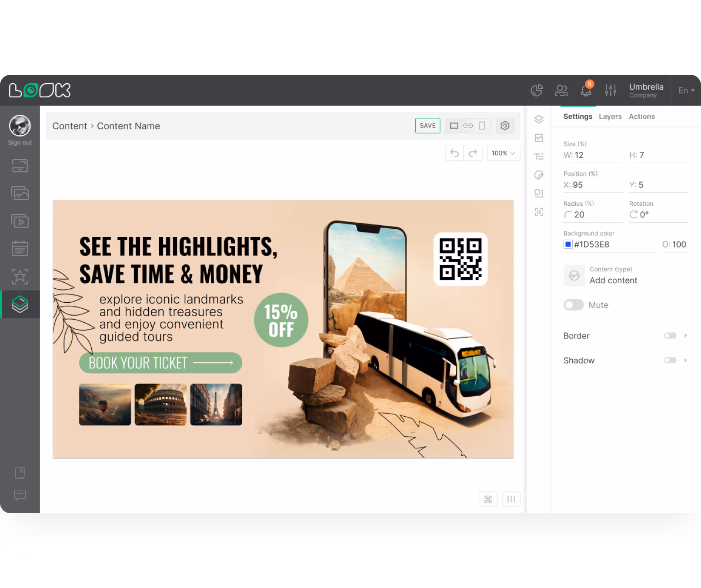Open notifications bell with 5 alerts
Screen dimensions: 701x588
click(x=586, y=91)
